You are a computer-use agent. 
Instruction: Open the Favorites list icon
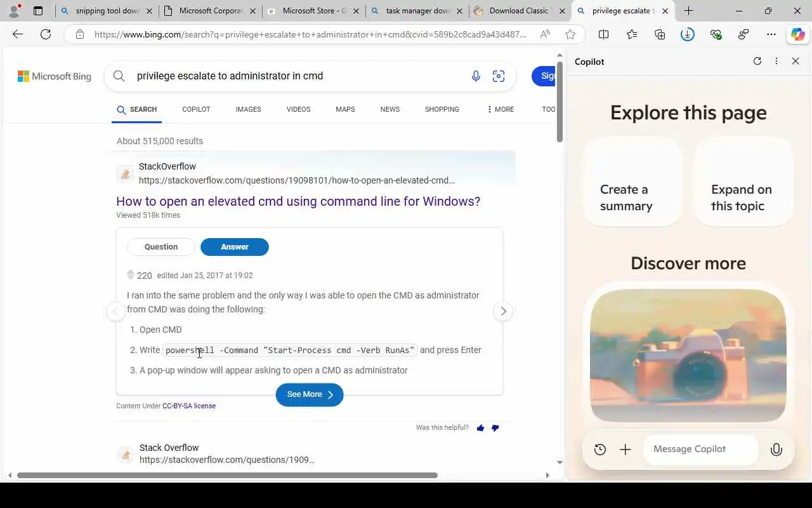pyautogui.click(x=632, y=34)
